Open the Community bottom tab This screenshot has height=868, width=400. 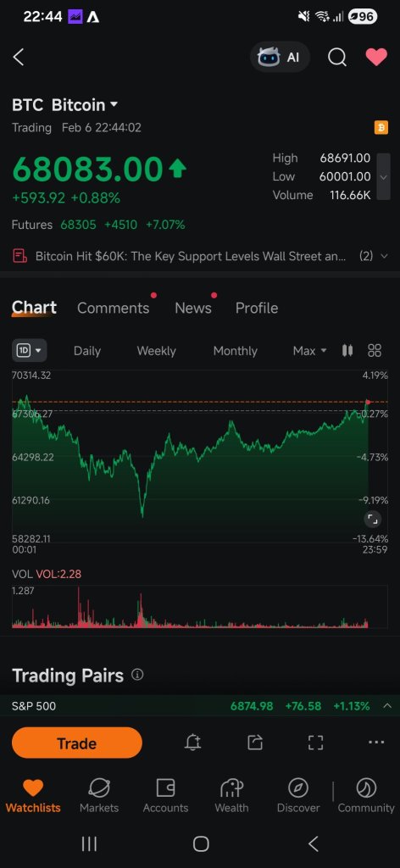point(366,795)
